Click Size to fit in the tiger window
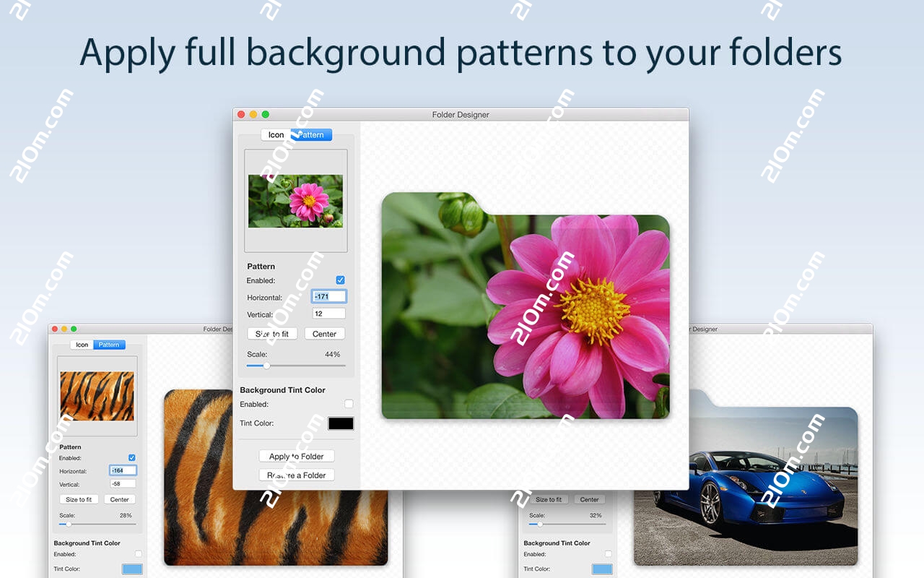 [x=78, y=499]
